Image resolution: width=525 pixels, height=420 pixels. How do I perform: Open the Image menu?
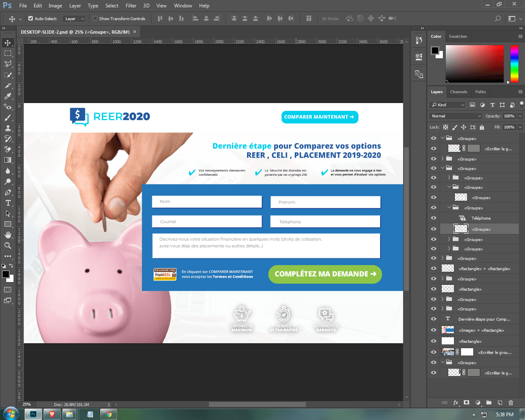55,6
